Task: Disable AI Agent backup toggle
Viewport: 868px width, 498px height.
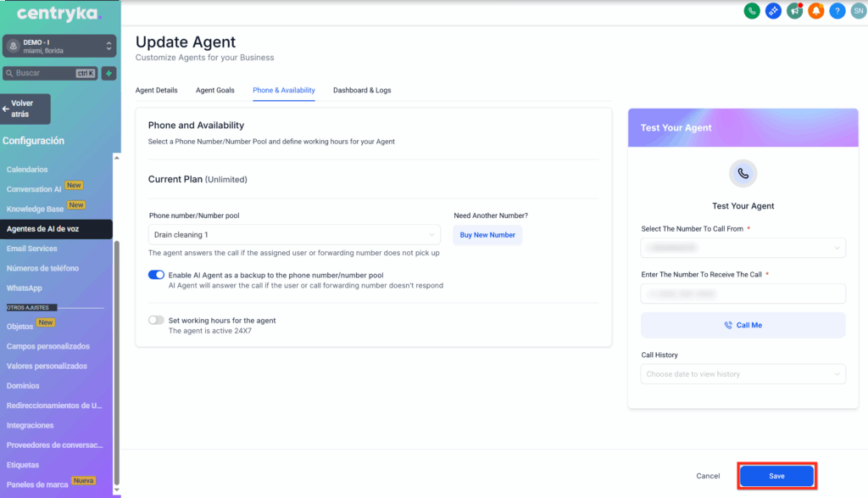Action: 156,275
